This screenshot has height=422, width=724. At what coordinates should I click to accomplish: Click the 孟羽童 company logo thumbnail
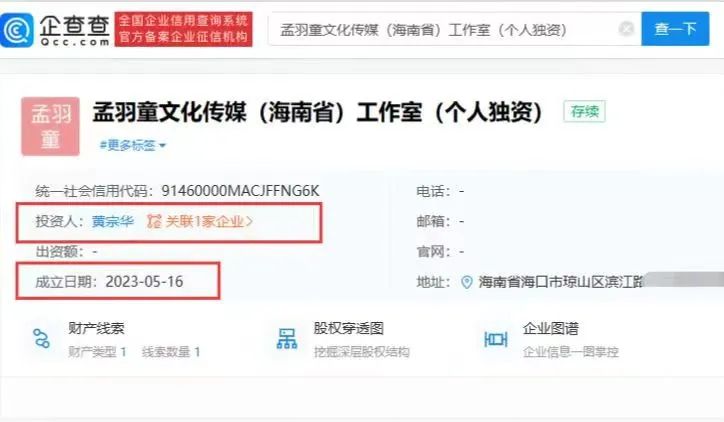pos(50,127)
